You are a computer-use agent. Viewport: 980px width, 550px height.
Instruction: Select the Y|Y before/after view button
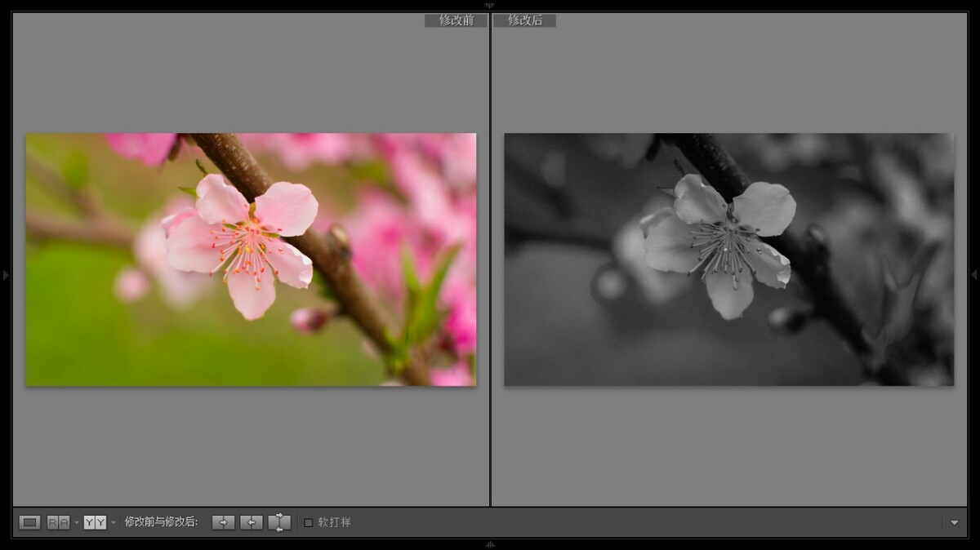click(96, 522)
